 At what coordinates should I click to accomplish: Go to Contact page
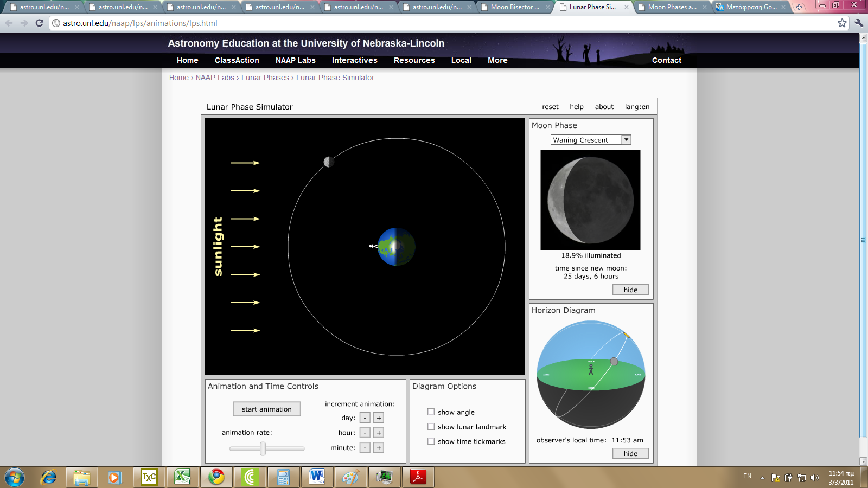(x=667, y=60)
